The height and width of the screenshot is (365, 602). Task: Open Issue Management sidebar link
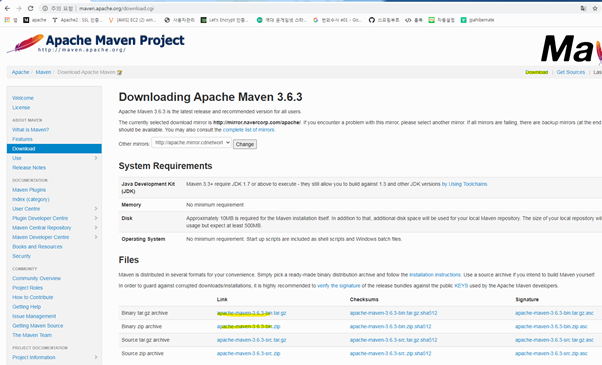pyautogui.click(x=34, y=316)
